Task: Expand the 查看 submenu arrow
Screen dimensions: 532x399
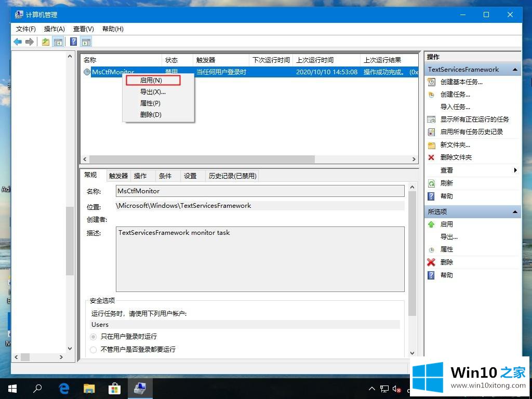Action: (x=515, y=170)
